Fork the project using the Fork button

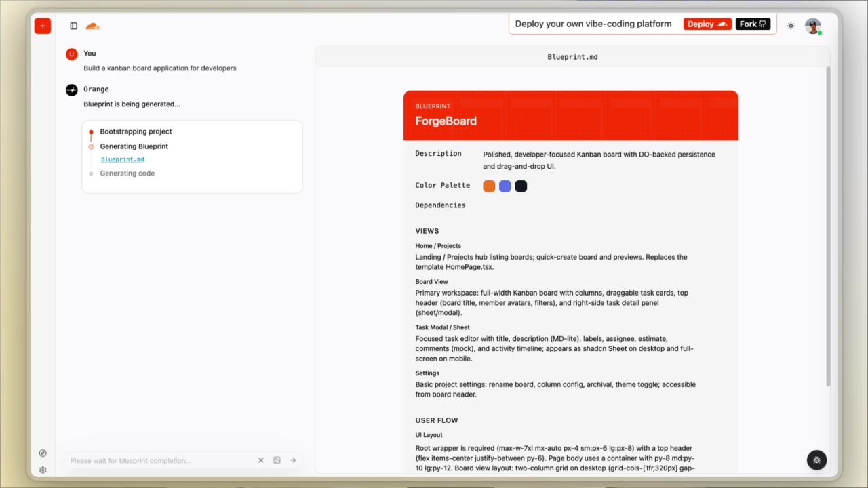[753, 24]
